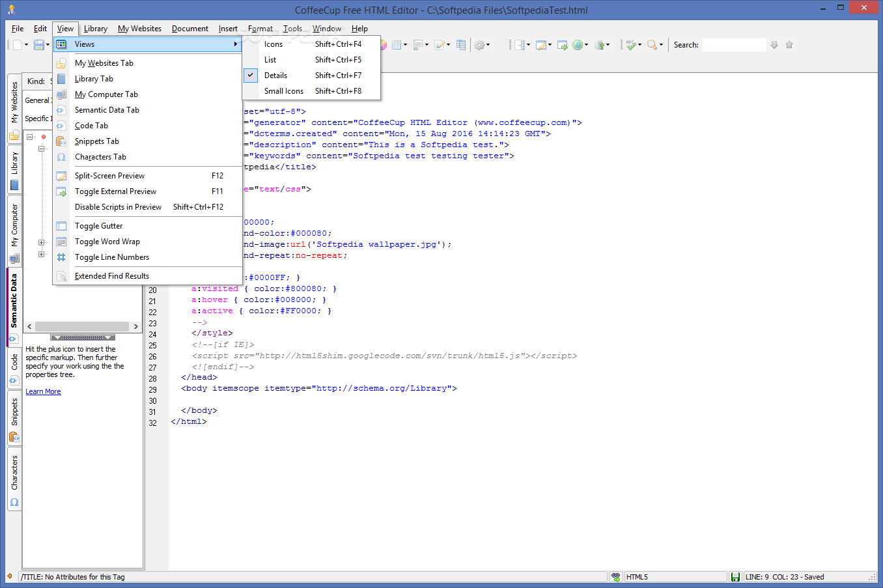
Task: Expand the lowest plus node in the tree
Action: tap(41, 254)
